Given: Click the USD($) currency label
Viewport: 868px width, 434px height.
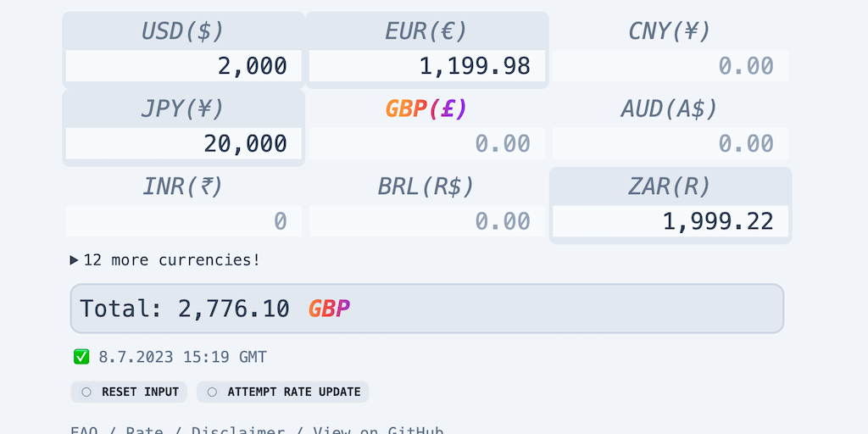Looking at the screenshot, I should [183, 31].
